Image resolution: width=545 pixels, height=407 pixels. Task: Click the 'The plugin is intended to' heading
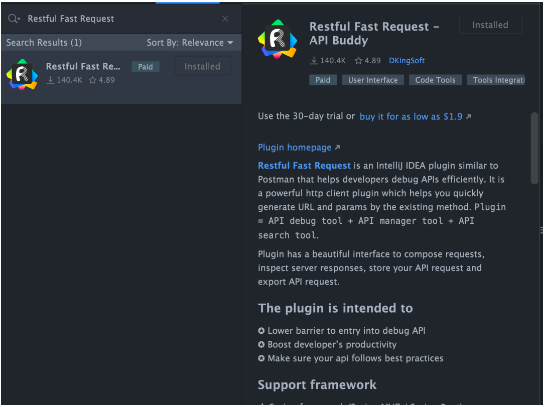[x=335, y=308]
